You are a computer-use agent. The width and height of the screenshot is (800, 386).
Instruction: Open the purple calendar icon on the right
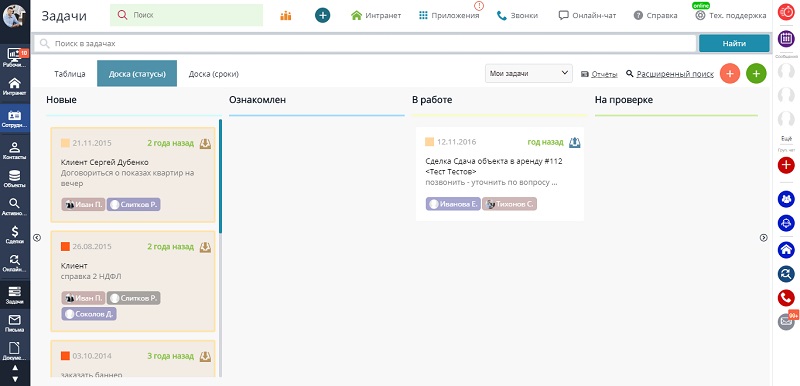(x=786, y=39)
